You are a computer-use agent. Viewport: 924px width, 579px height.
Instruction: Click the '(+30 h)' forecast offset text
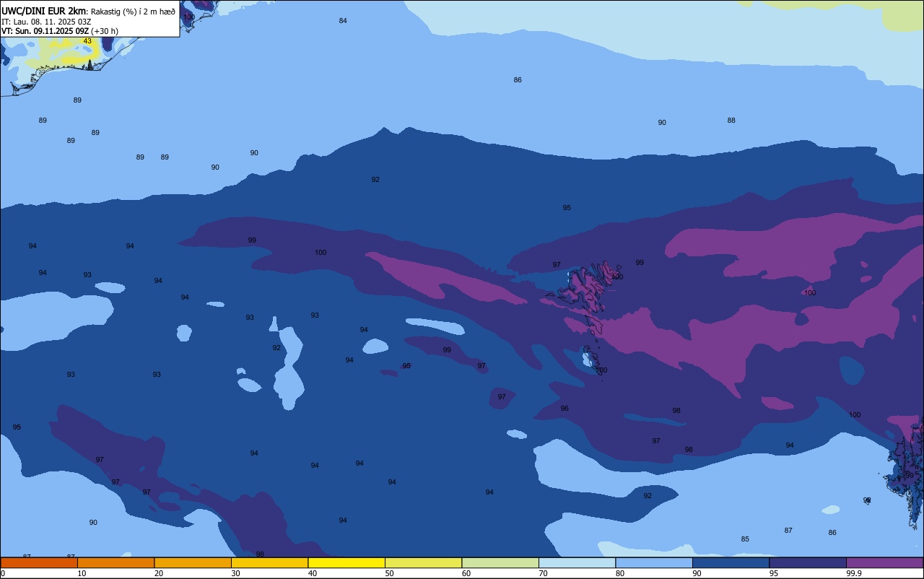105,31
